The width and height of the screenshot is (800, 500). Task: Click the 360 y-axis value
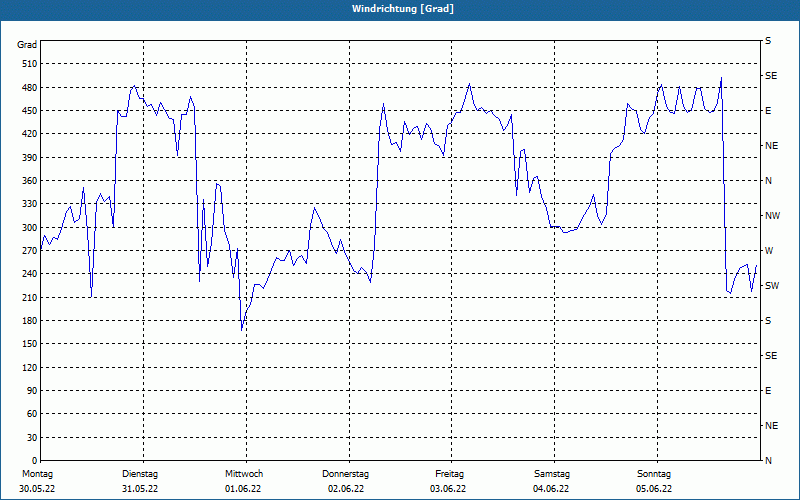pyautogui.click(x=30, y=181)
